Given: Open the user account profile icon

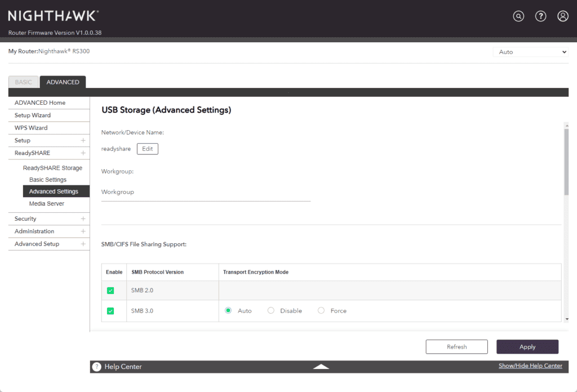Looking at the screenshot, I should pos(562,16).
